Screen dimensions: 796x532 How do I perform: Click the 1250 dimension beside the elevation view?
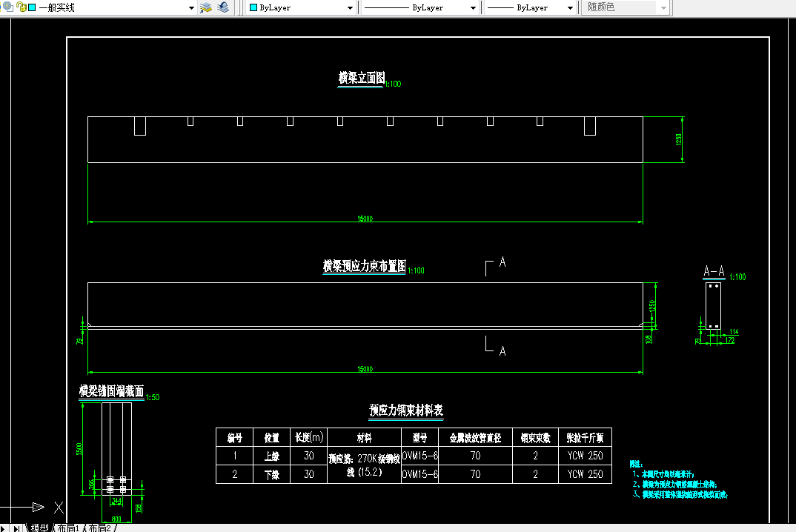point(679,139)
